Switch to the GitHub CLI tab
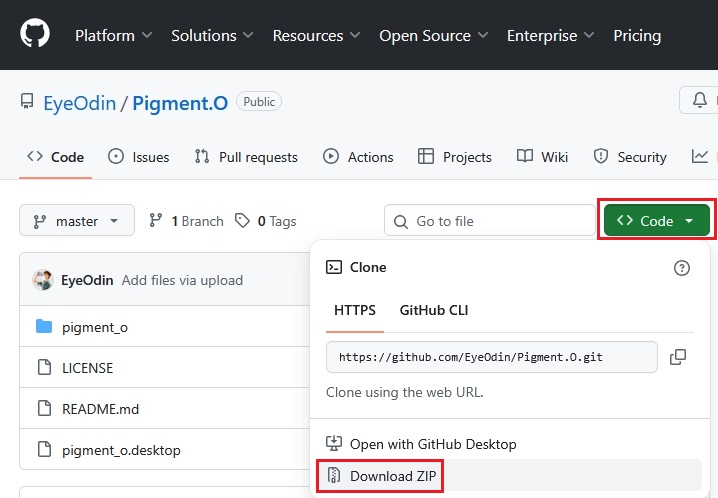 coord(434,310)
